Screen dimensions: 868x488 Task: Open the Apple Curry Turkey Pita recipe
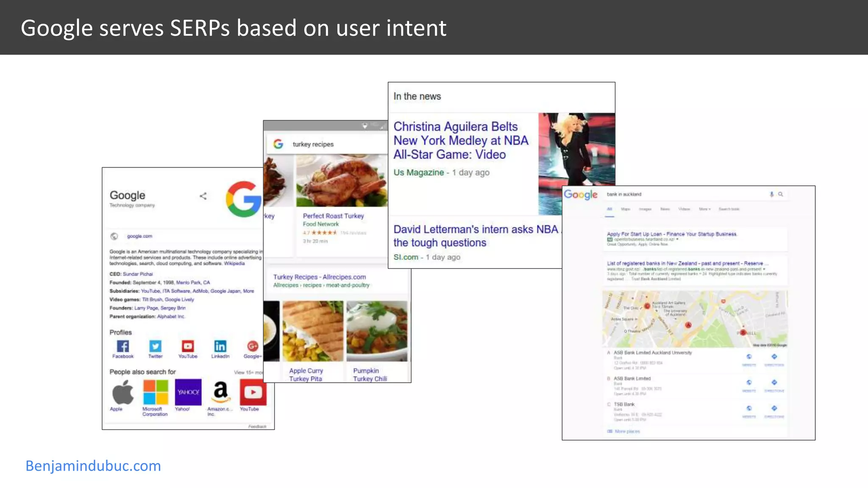[306, 375]
